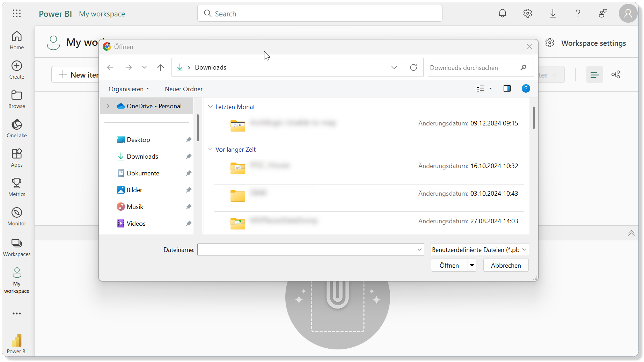Expand the OneDrive - Personal tree node

[108, 106]
